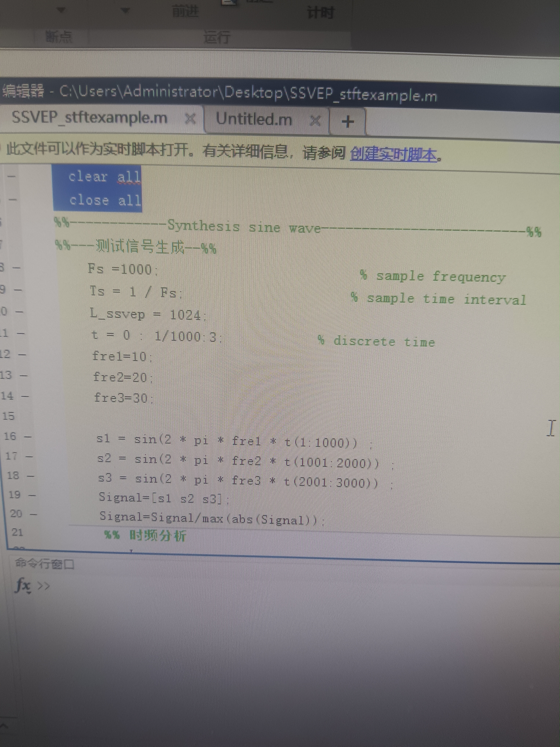Viewport: 560px width, 747px height.
Task: Expand the first dropdown arrow in toolstrip
Action: [x=61, y=10]
